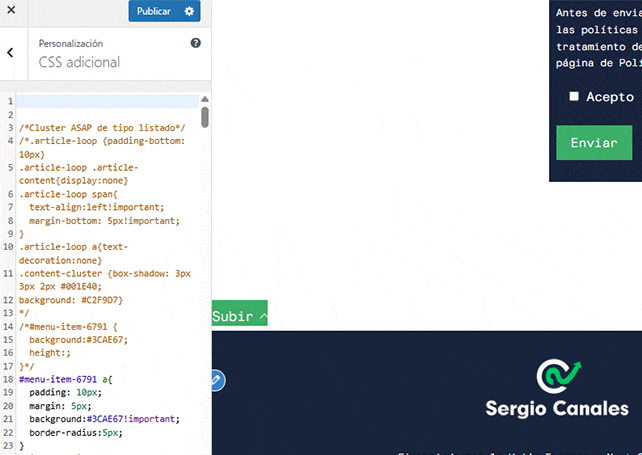
Task: Click the 'Personalización' label
Action: pos(70,43)
